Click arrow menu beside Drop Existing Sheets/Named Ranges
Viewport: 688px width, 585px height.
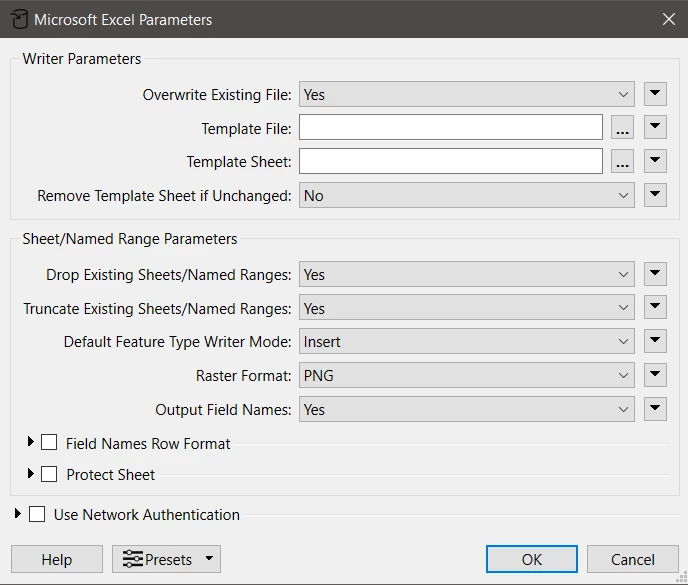tap(655, 274)
